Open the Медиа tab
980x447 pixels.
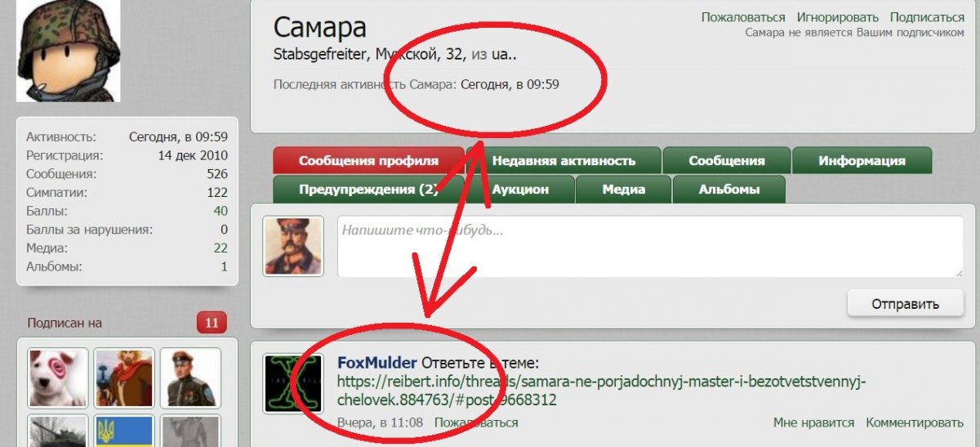click(x=624, y=189)
